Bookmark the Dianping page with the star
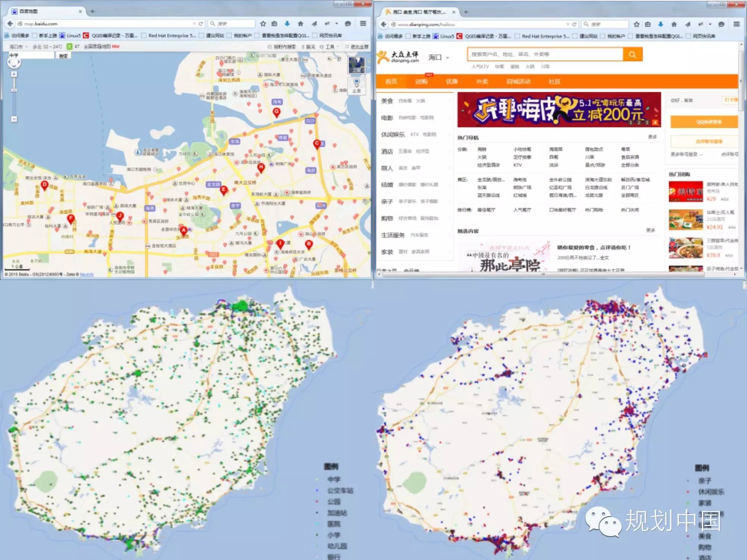747x560 pixels. [636, 24]
